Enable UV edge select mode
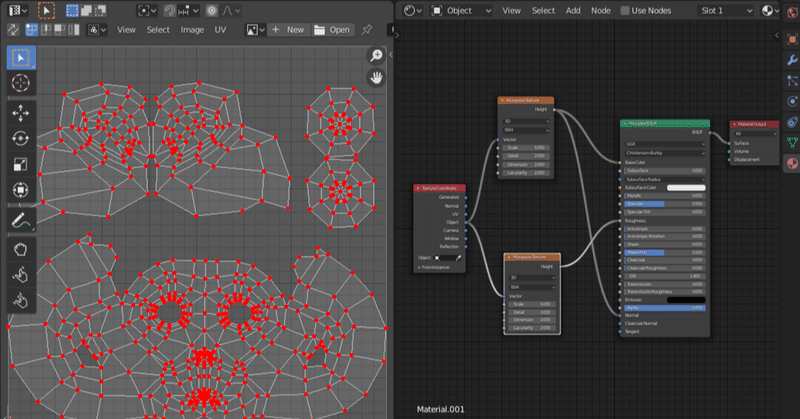The image size is (800, 419). pos(46,30)
